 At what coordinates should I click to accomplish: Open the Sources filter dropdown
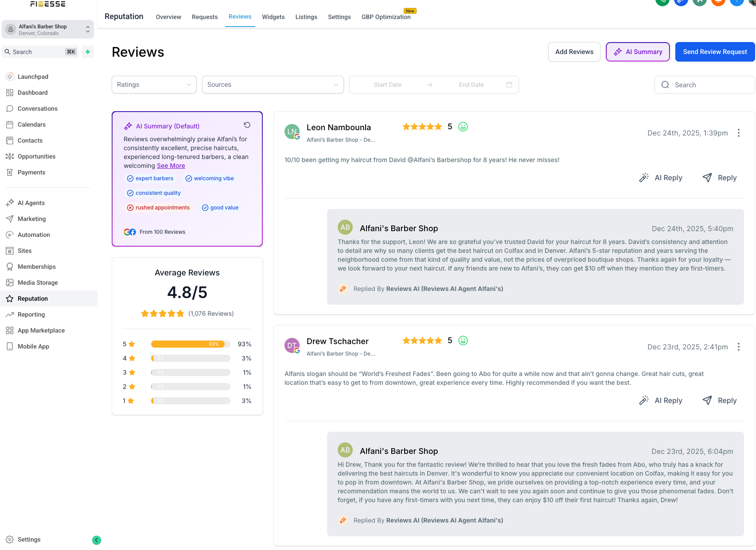(x=273, y=85)
